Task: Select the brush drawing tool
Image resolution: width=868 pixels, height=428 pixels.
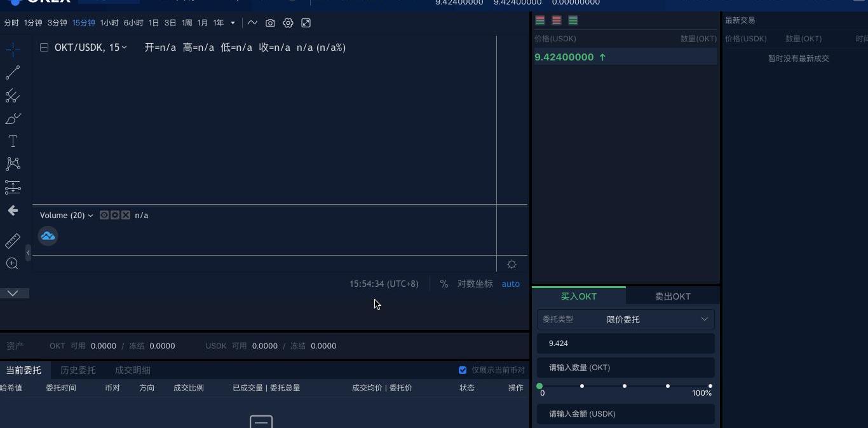Action: point(13,119)
